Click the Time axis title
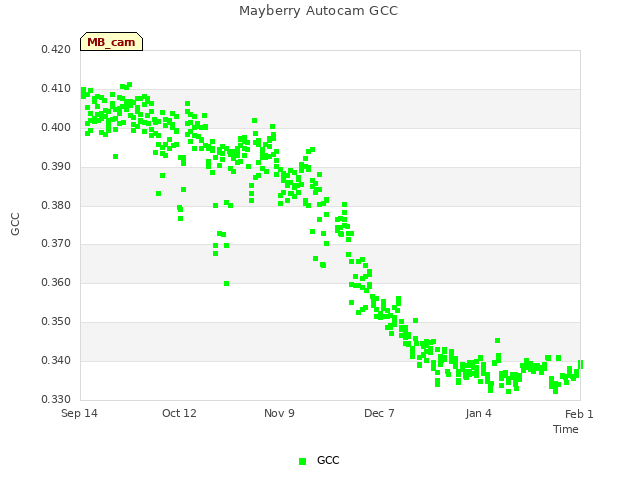This screenshot has height=480, width=640. pos(566,429)
